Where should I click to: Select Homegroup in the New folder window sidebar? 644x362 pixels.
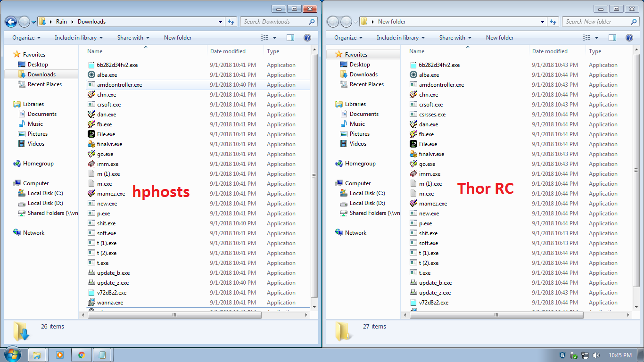point(360,164)
